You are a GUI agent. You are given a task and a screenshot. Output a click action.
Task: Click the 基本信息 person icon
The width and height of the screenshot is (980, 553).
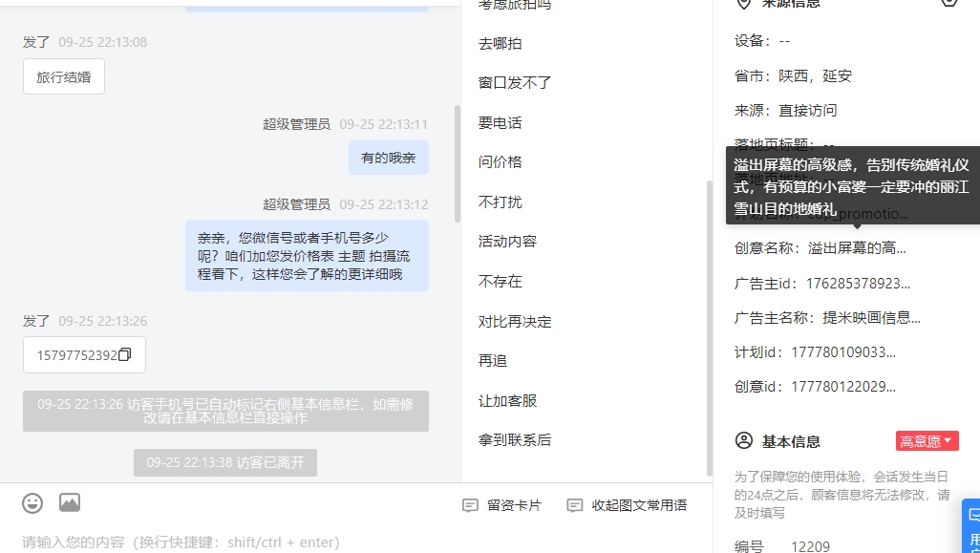[x=744, y=440]
